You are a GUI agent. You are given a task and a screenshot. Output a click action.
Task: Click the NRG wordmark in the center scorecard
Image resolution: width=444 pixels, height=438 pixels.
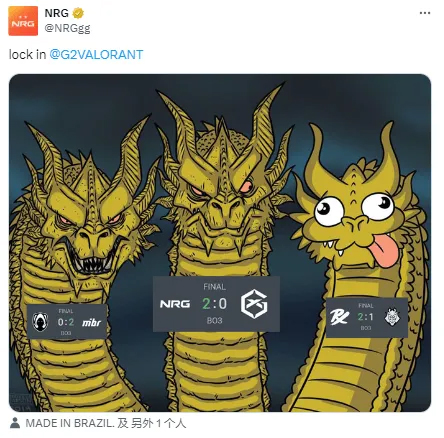click(175, 304)
